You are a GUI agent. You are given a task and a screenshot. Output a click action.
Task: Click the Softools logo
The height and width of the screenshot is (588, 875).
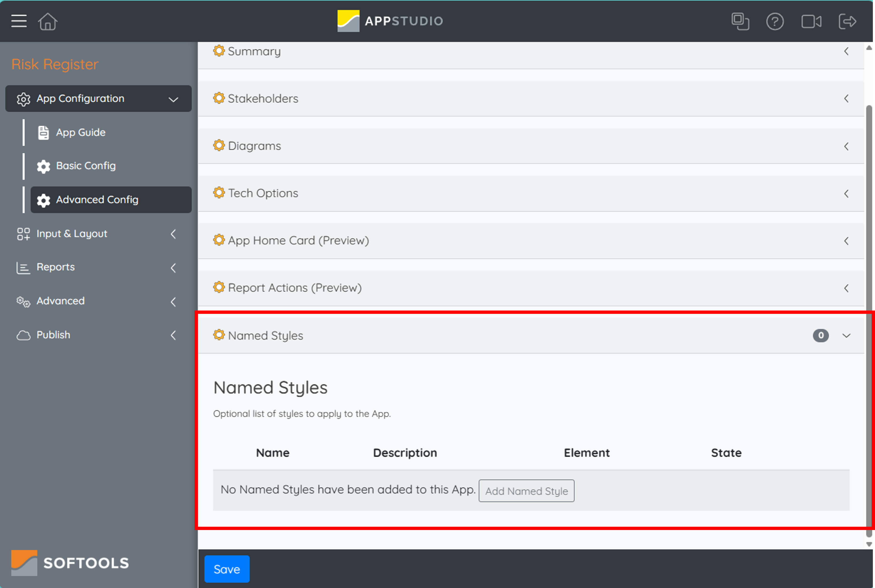70,563
